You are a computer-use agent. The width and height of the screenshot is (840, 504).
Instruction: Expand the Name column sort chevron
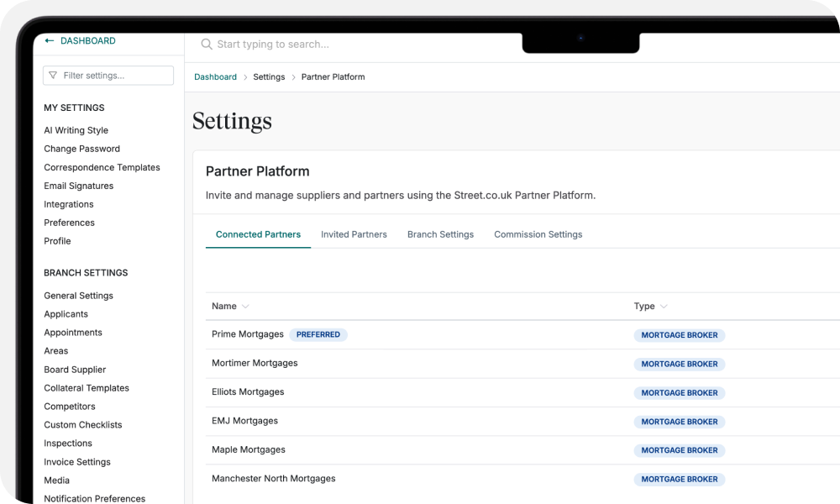[245, 307]
